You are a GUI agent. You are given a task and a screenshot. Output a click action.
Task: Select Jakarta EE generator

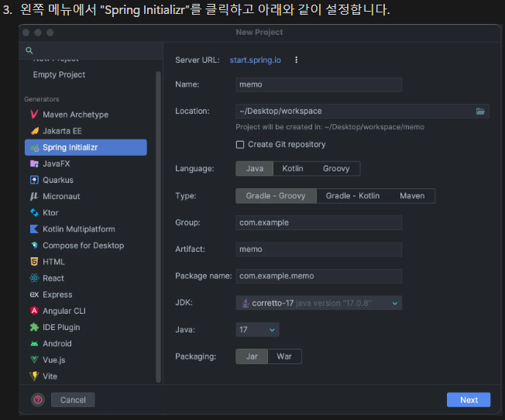pos(86,131)
